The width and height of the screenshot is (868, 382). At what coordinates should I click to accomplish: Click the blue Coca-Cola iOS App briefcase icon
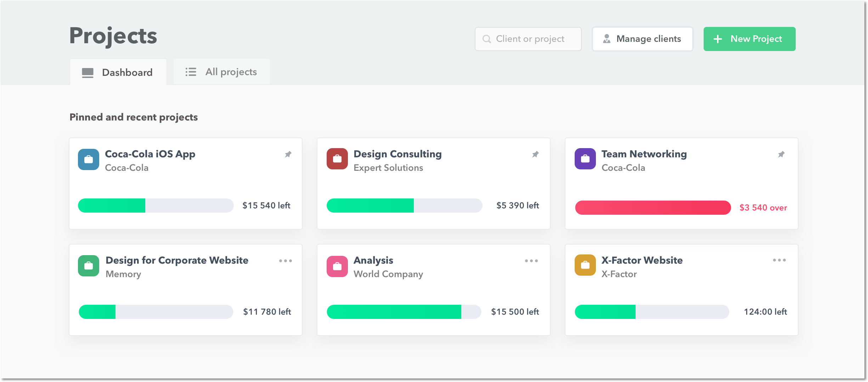click(89, 159)
